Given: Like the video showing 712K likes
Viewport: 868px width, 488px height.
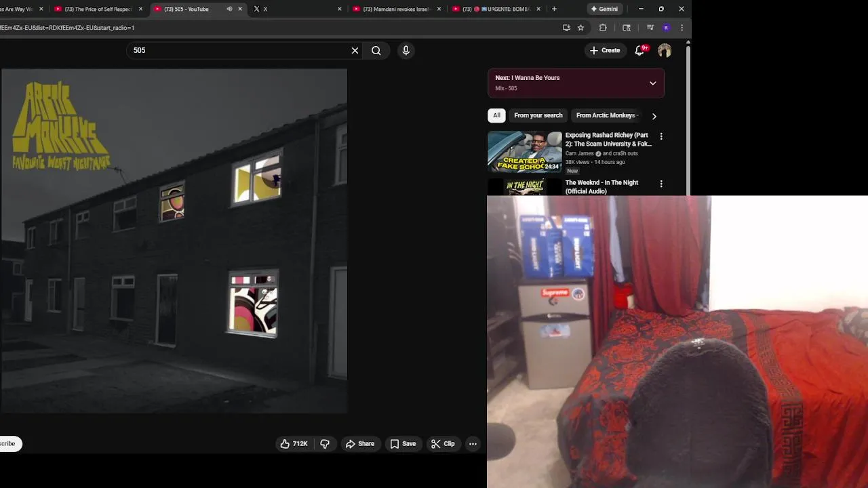Looking at the screenshot, I should (294, 444).
